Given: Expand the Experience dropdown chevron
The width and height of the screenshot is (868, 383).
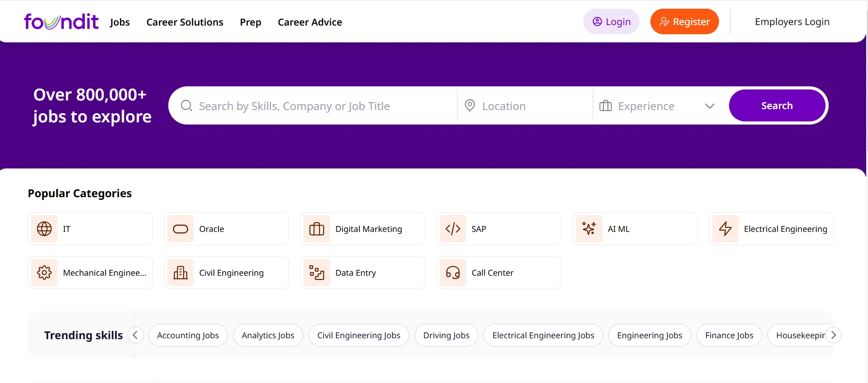Looking at the screenshot, I should (710, 106).
